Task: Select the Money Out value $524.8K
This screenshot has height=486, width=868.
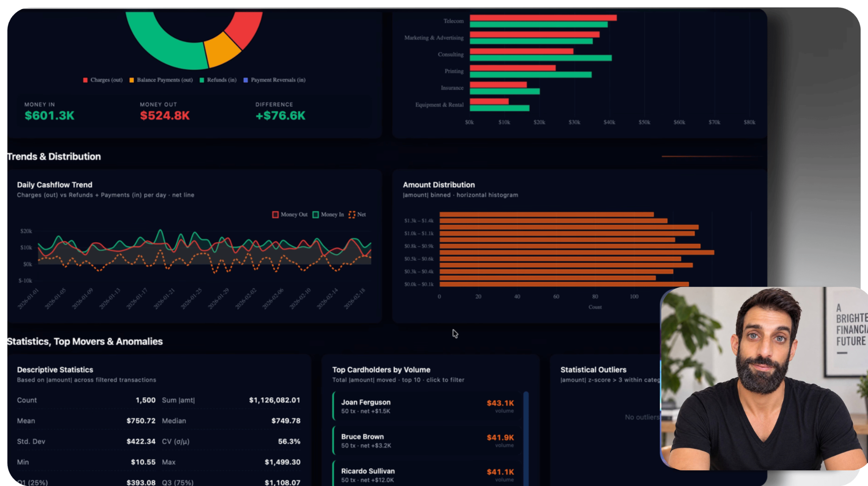Action: pyautogui.click(x=165, y=116)
